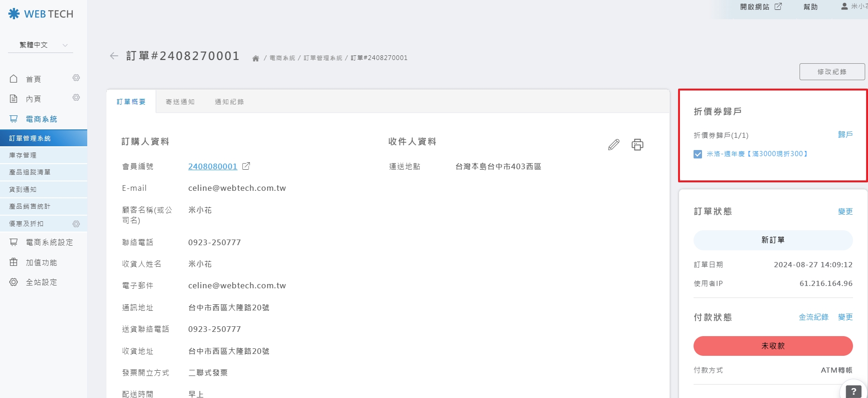Click the red 未收款 payment status bar

(773, 346)
